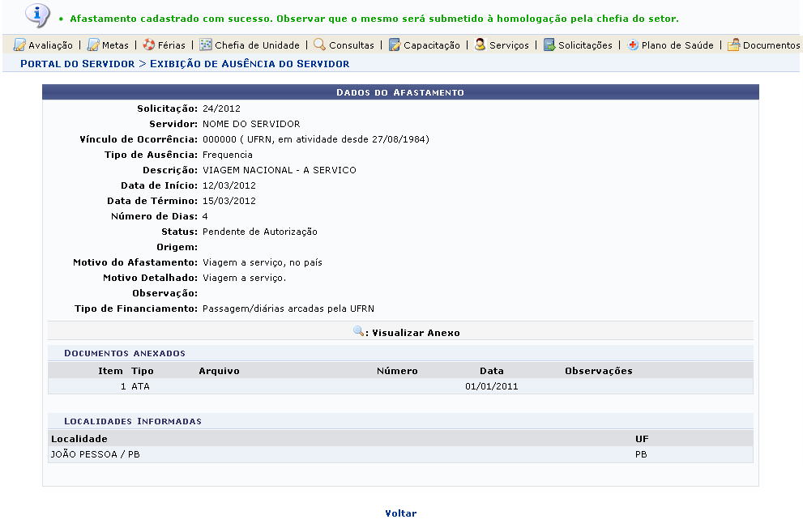Click Vínculo value starting with 000000
This screenshot has width=803, height=532.
pyautogui.click(x=316, y=139)
